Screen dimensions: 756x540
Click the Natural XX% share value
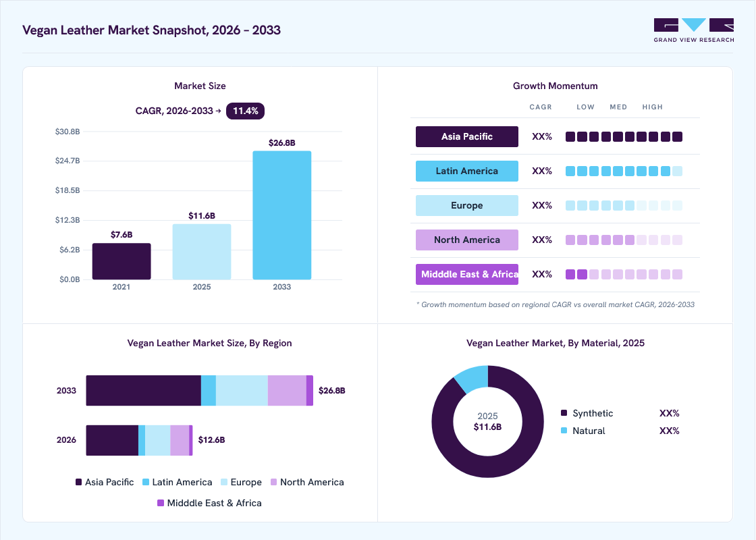669,431
